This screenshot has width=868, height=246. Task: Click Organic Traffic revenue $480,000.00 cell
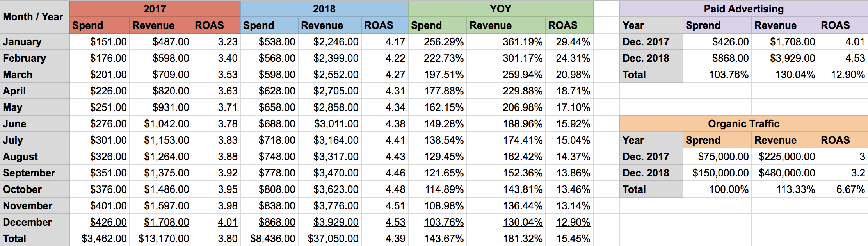(x=787, y=173)
